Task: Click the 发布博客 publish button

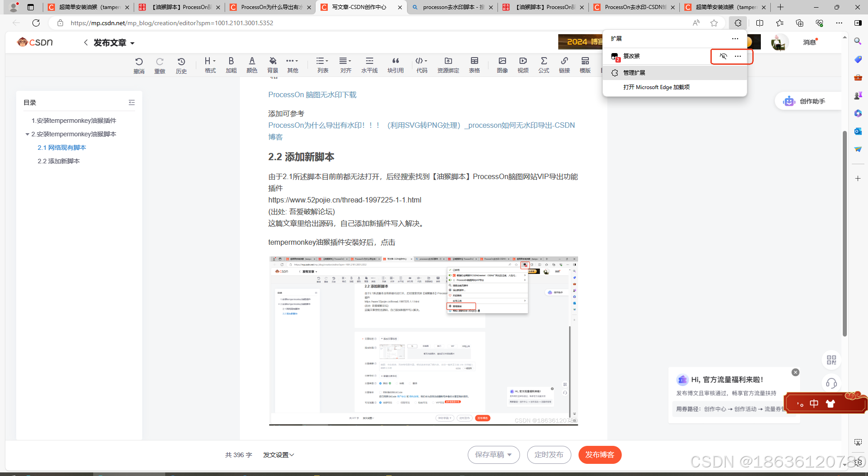Action: tap(600, 455)
